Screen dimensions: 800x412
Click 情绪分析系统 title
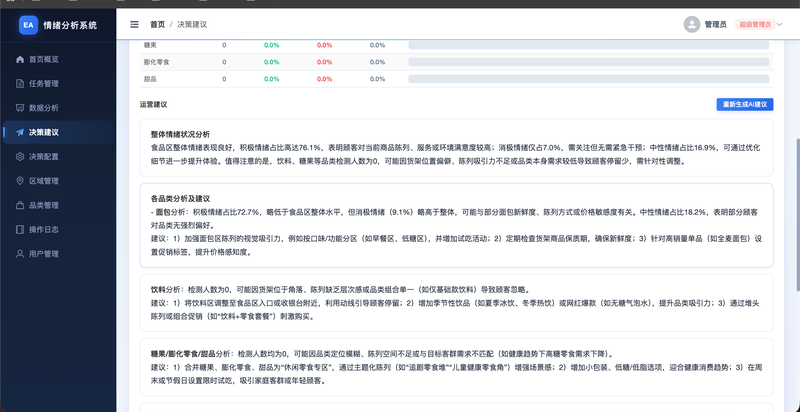70,25
